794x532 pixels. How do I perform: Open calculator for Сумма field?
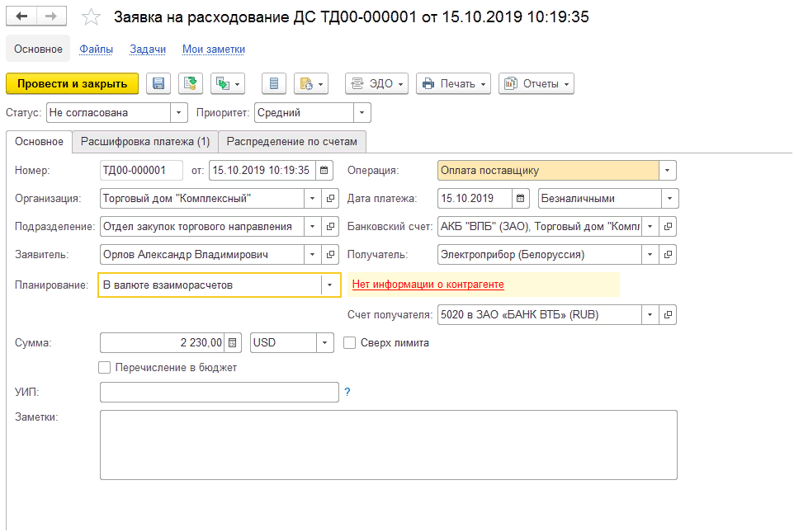(x=234, y=342)
